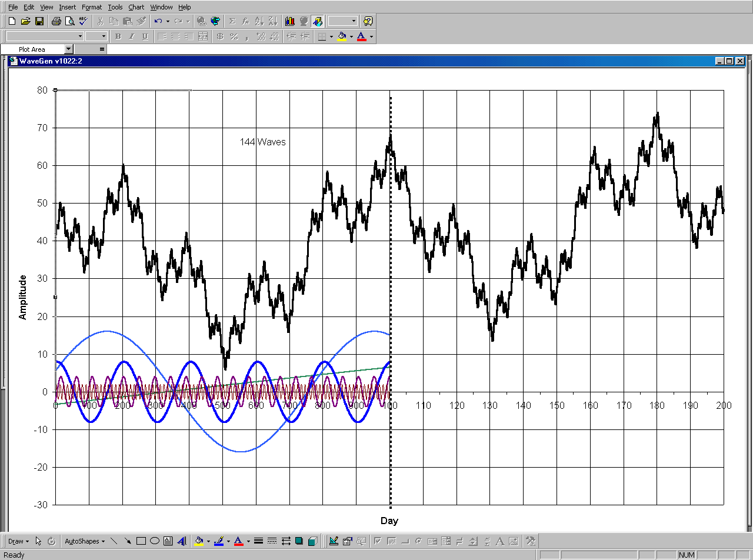Image resolution: width=753 pixels, height=560 pixels.
Task: Select the Rectangle drawing tool
Action: coord(141,541)
